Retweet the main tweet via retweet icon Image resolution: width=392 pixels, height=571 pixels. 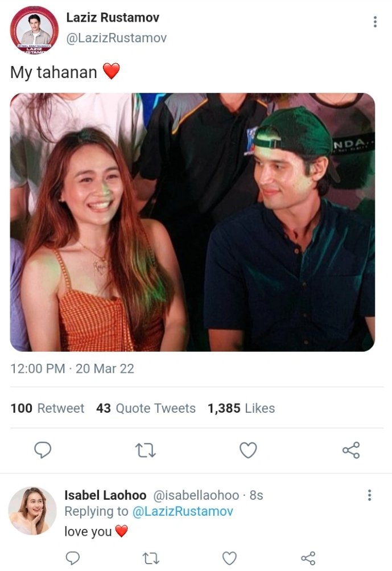pos(146,450)
